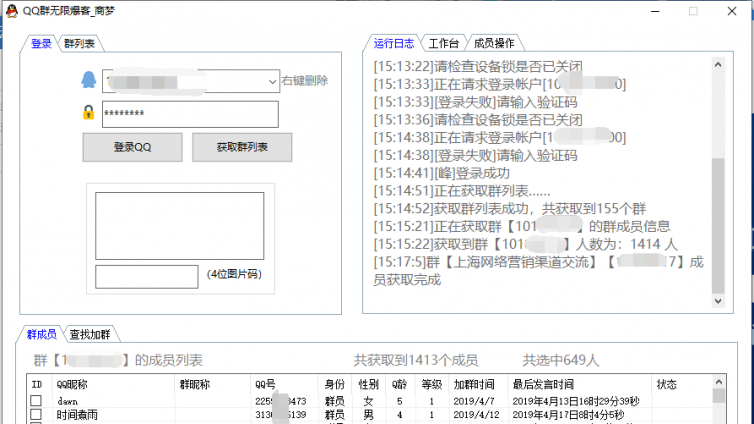The width and height of the screenshot is (754, 424).
Task: Click the 身份 column header
Action: (335, 385)
